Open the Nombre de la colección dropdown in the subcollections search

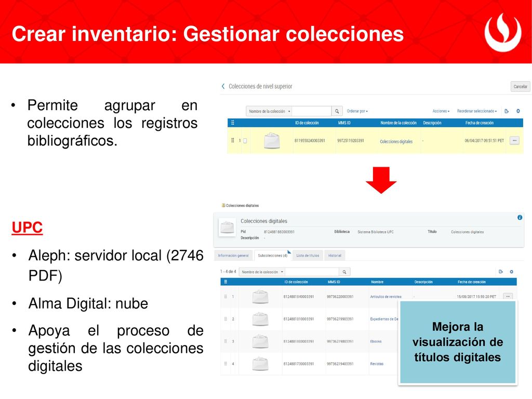(262, 272)
